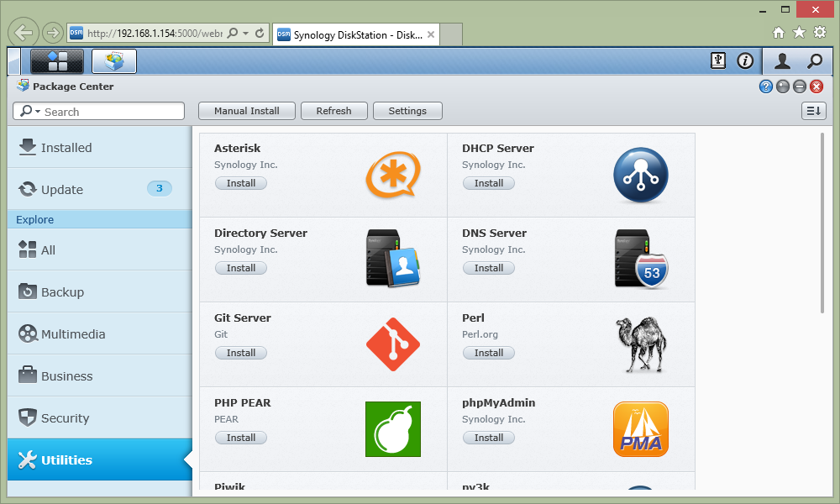840x504 pixels.
Task: Click the Package Center help icon
Action: click(x=766, y=87)
